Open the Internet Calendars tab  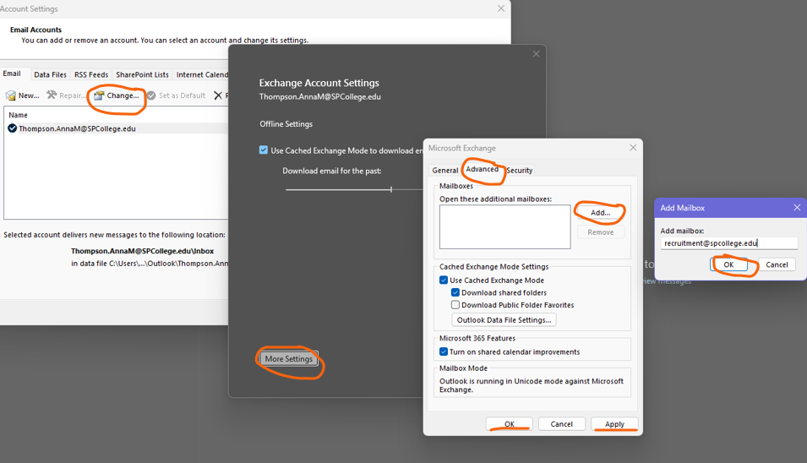[x=201, y=75]
